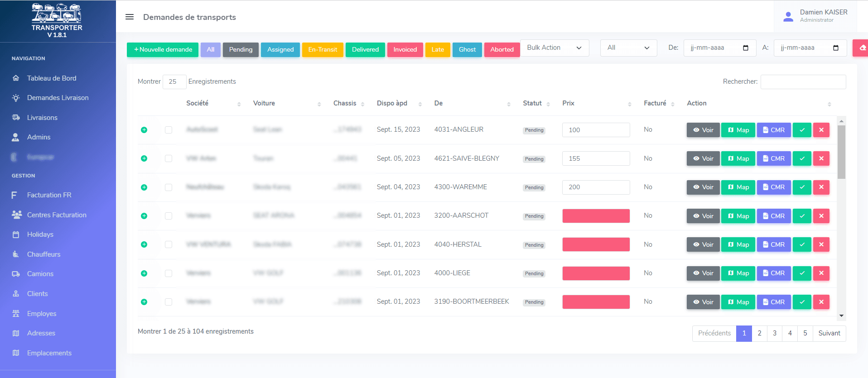Click the red X for 4621-SAIVE-BLEGNY row
Viewport: 868px width, 378px height.
[821, 158]
